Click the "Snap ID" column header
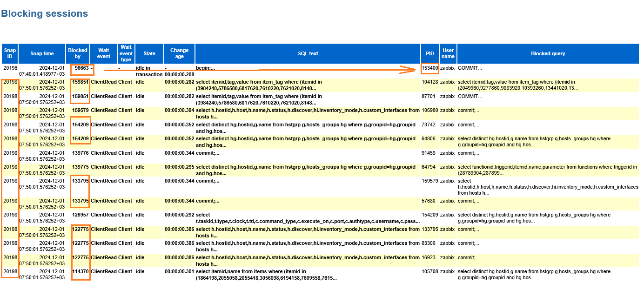This screenshot has height=282, width=644. 10,53
